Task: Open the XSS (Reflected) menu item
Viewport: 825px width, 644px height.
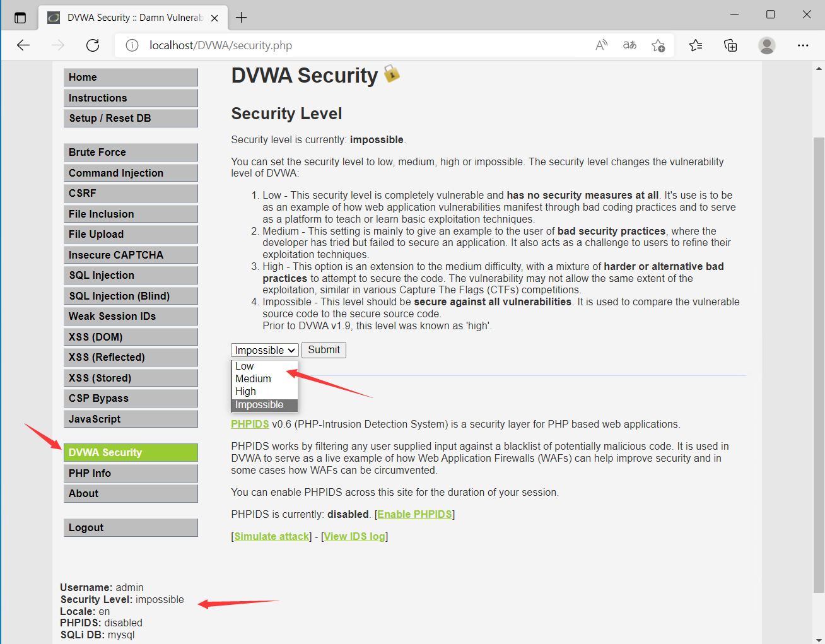Action: [x=131, y=358]
